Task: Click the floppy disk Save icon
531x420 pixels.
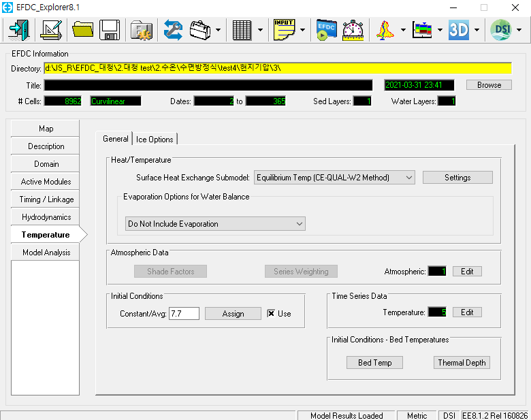Action: click(x=110, y=30)
